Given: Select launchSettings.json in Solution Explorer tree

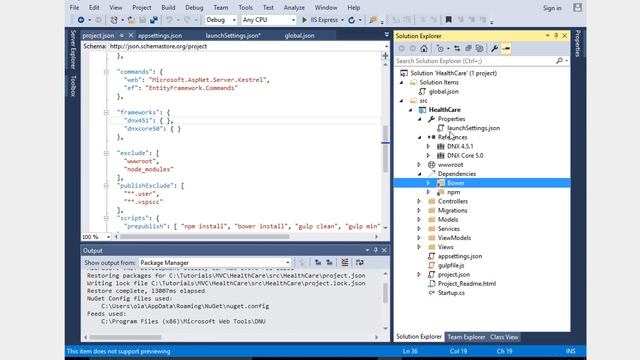Looking at the screenshot, I should click(473, 128).
